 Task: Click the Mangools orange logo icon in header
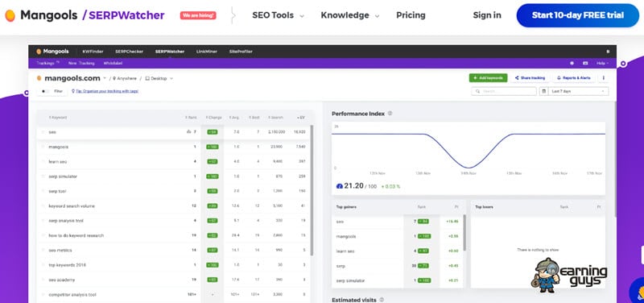pos(10,15)
